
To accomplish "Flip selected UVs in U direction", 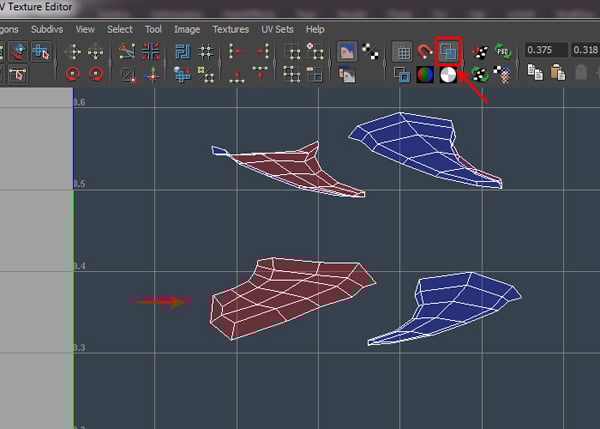I will [x=73, y=51].
